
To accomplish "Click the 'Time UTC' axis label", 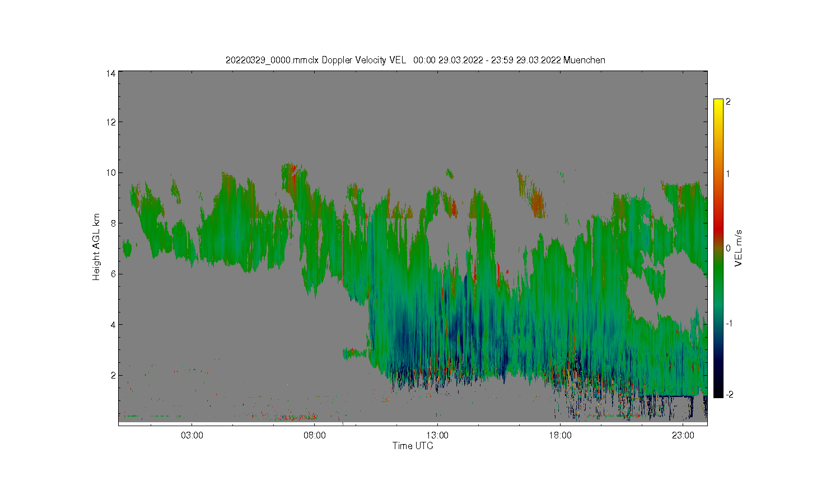I will point(413,446).
